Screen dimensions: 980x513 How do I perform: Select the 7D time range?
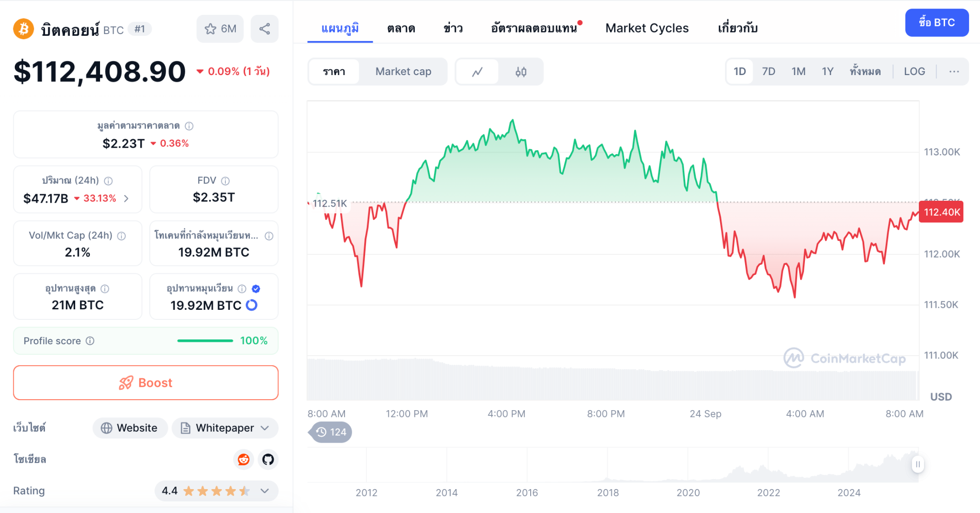(x=768, y=72)
